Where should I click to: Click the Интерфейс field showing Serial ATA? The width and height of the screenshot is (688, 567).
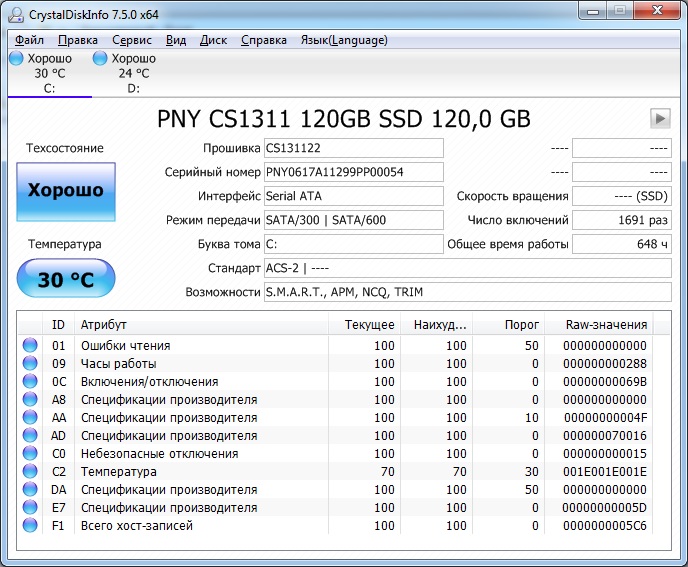tap(354, 196)
